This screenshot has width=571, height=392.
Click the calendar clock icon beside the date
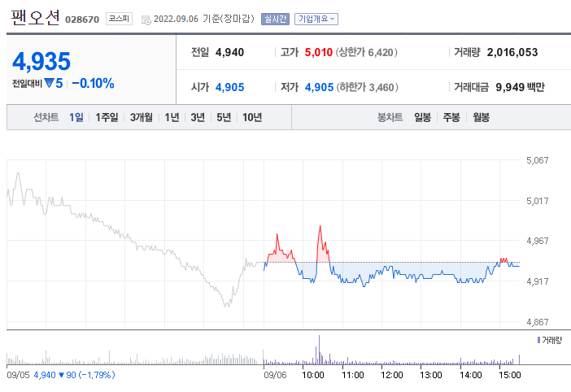tap(146, 20)
